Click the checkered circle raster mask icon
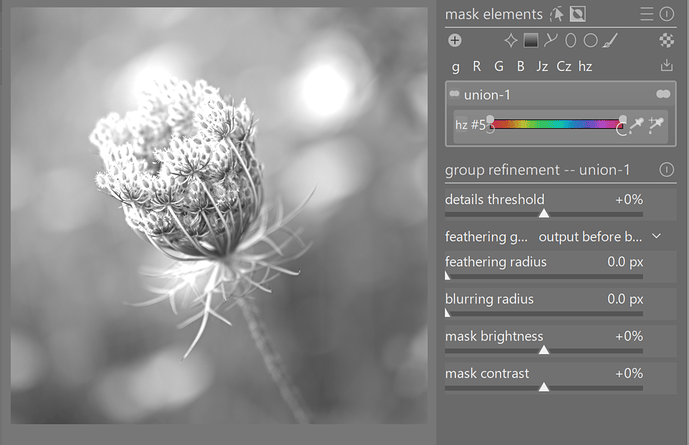Image resolution: width=689 pixels, height=445 pixels. point(667,40)
